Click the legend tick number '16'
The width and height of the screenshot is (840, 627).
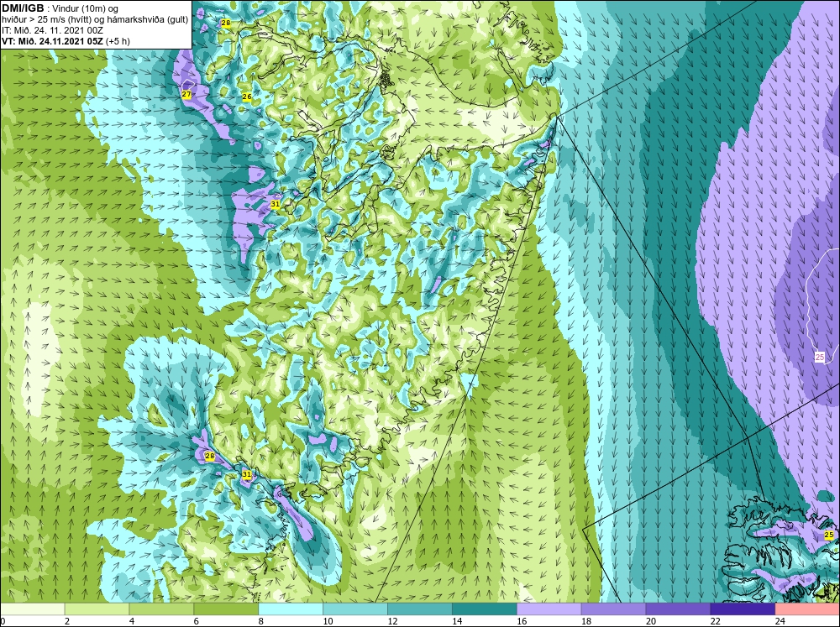[x=522, y=621]
